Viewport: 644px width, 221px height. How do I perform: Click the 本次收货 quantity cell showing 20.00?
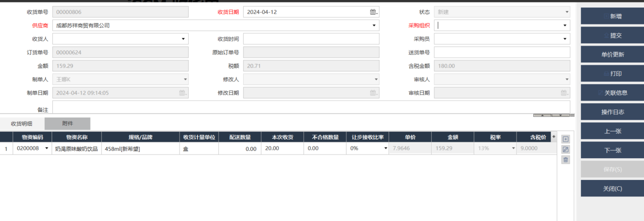[x=282, y=148]
